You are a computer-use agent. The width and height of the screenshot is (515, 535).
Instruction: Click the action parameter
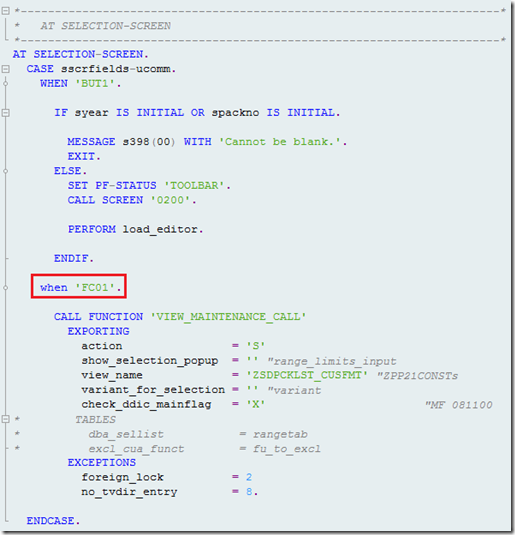click(x=102, y=346)
